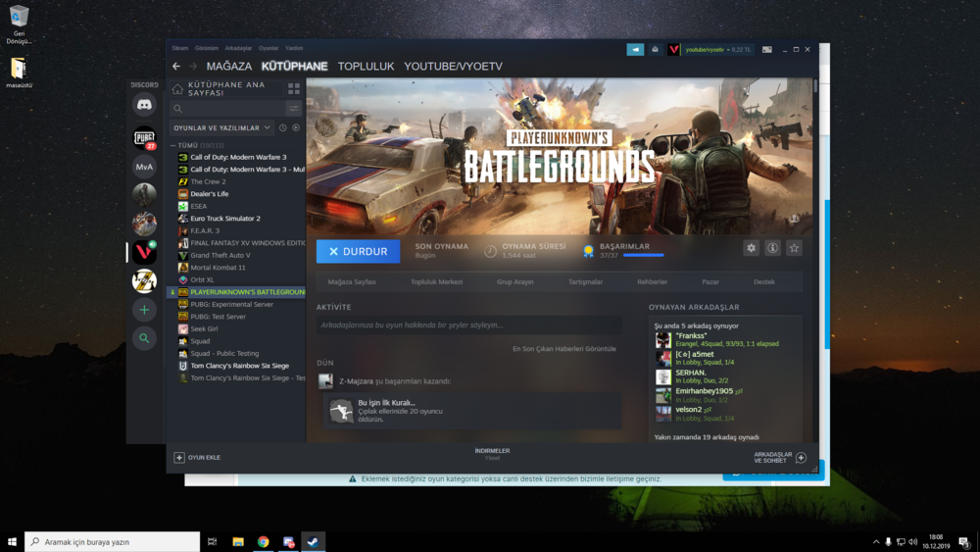Toggle show ready-to-play games icon
This screenshot has height=552, width=980.
tap(296, 127)
